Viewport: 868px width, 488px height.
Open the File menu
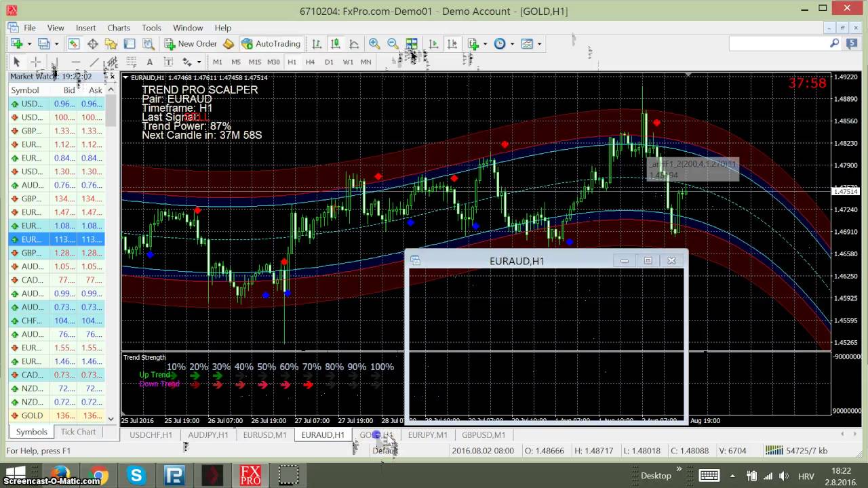tap(30, 28)
